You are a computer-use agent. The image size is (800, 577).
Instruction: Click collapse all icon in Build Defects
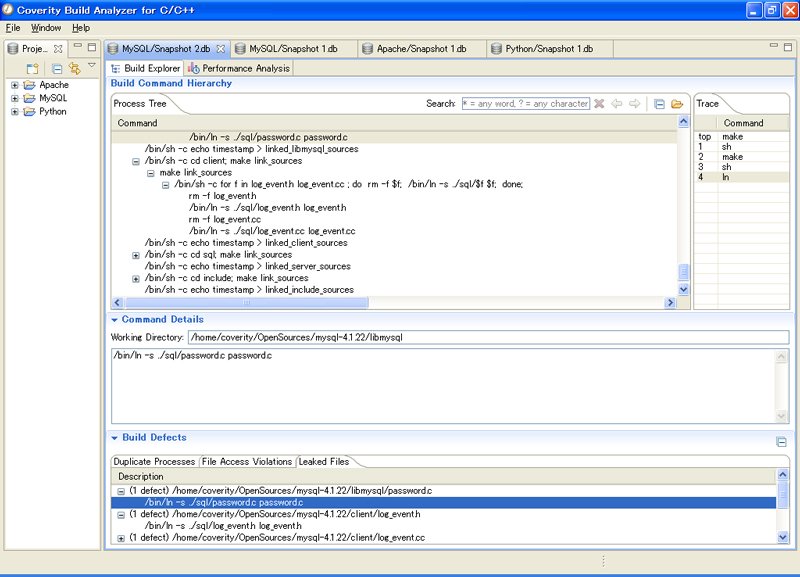coord(781,442)
